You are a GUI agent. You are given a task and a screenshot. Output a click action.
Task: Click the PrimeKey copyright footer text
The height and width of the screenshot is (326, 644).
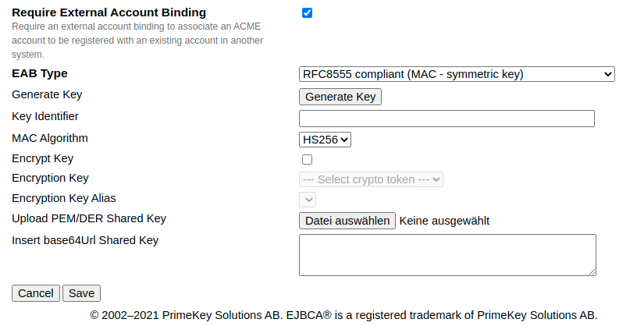pos(343,315)
